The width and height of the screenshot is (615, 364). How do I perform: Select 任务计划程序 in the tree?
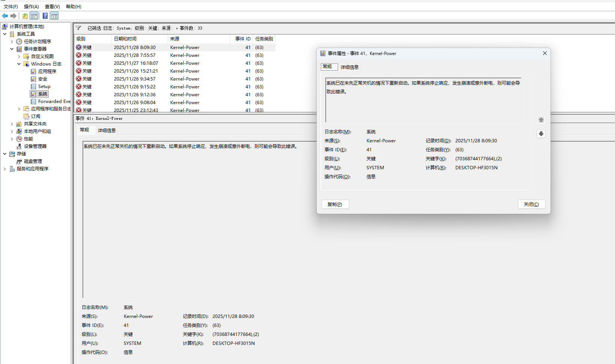point(37,42)
